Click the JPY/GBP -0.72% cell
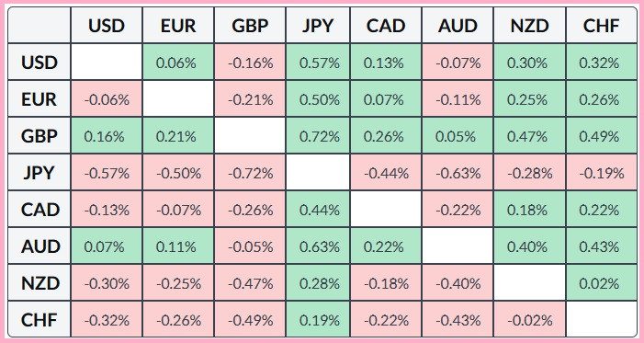The image size is (644, 343). point(250,173)
